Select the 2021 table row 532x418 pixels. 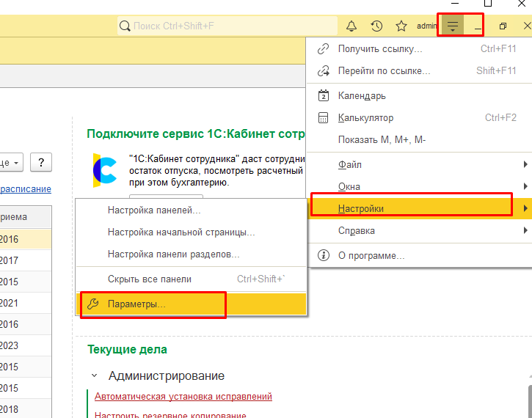point(26,303)
